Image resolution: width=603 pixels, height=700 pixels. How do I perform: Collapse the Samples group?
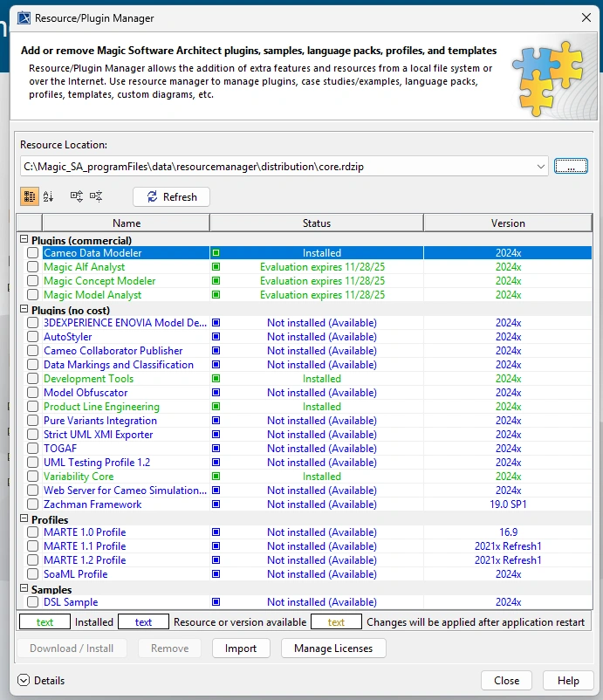click(x=24, y=588)
